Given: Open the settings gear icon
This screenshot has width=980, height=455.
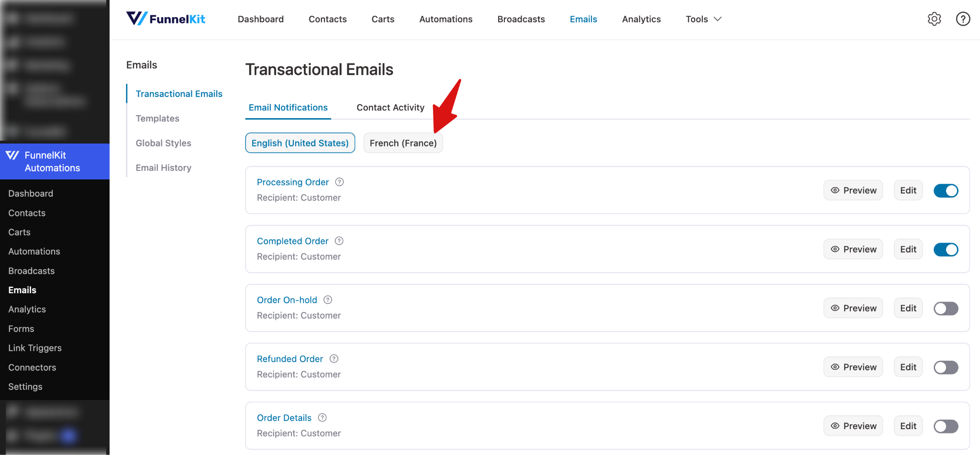Looking at the screenshot, I should [934, 19].
